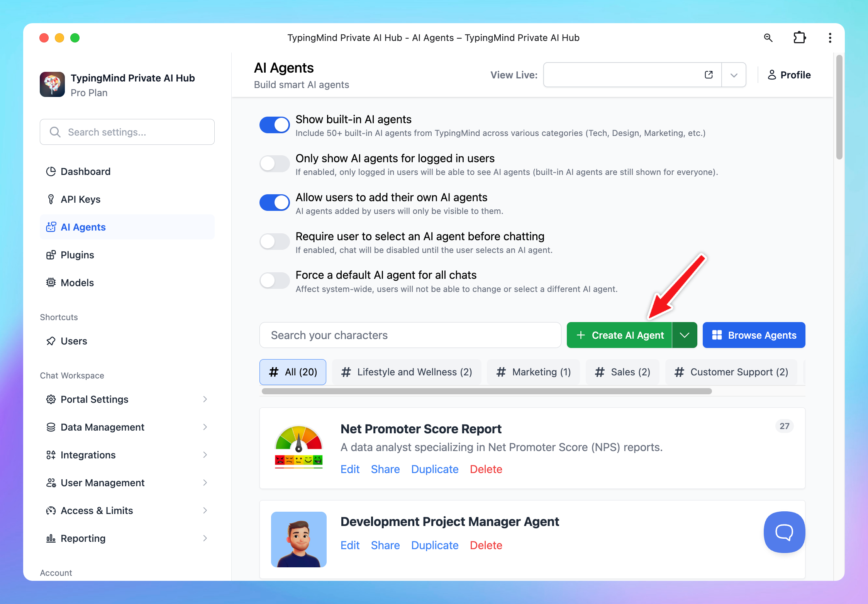Image resolution: width=868 pixels, height=604 pixels.
Task: Filter by Customer Support (2) tab
Action: pos(731,372)
